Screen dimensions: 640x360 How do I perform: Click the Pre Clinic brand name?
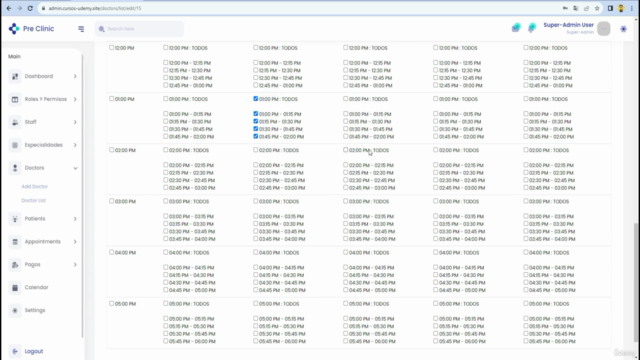(38, 29)
